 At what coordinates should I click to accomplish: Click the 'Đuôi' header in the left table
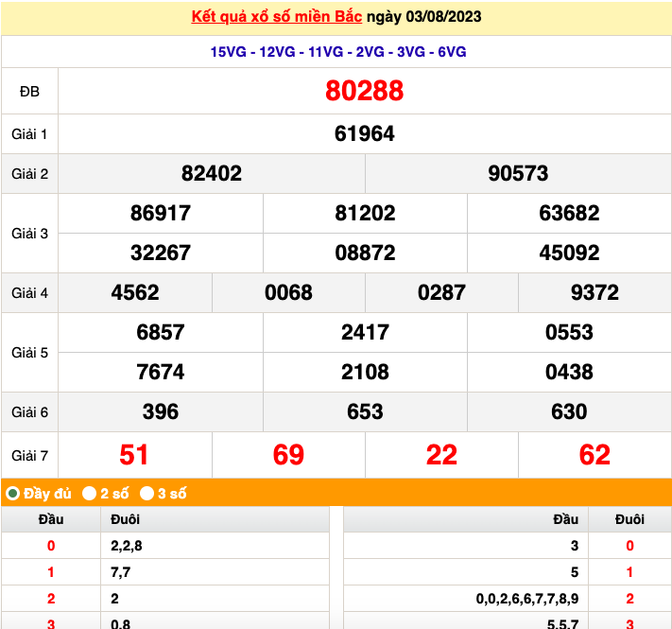[x=125, y=519]
